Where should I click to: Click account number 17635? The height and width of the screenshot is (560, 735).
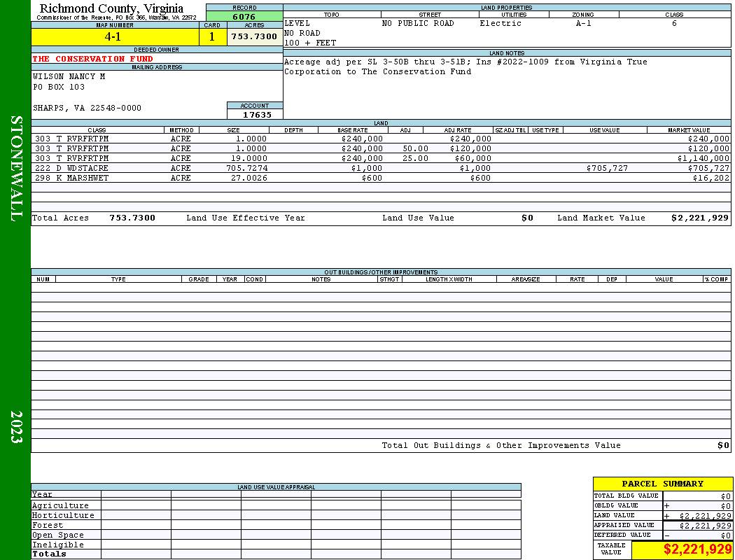point(257,115)
